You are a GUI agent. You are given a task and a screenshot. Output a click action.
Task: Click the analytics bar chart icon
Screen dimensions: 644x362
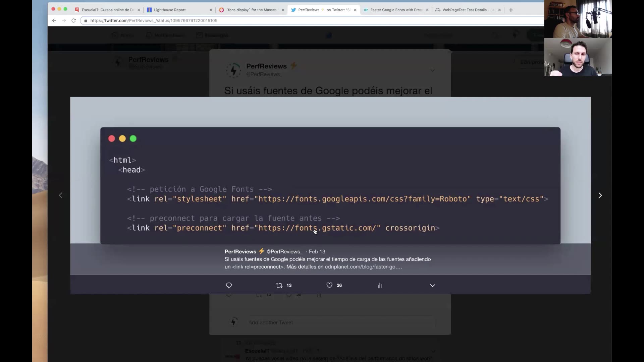(379, 285)
